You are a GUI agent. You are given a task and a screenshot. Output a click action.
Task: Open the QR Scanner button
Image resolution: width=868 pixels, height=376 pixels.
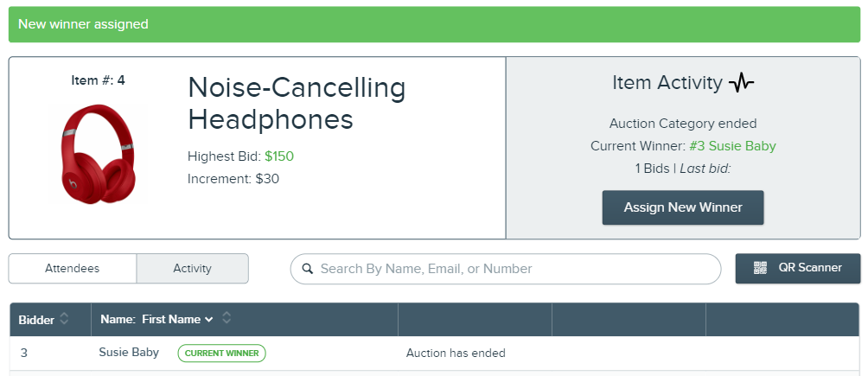point(798,269)
